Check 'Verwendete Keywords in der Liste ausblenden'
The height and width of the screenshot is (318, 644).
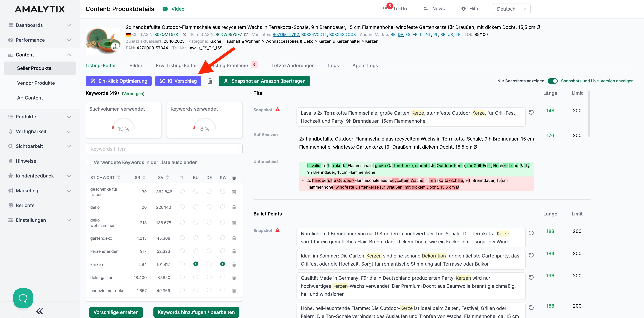coord(88,162)
